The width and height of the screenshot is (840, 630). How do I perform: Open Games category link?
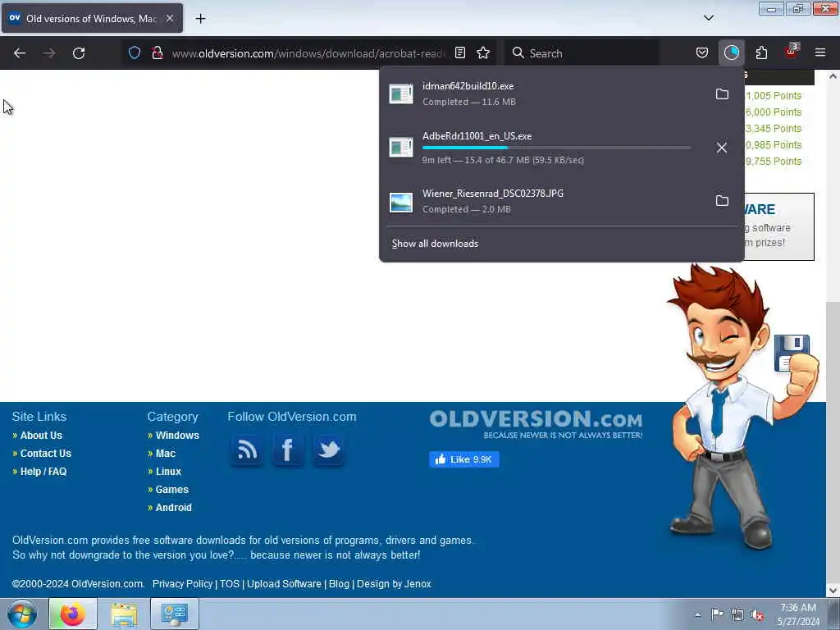coord(172,490)
